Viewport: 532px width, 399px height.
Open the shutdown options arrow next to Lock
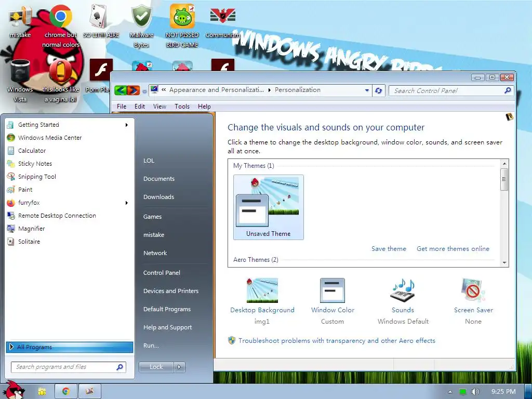[179, 367]
